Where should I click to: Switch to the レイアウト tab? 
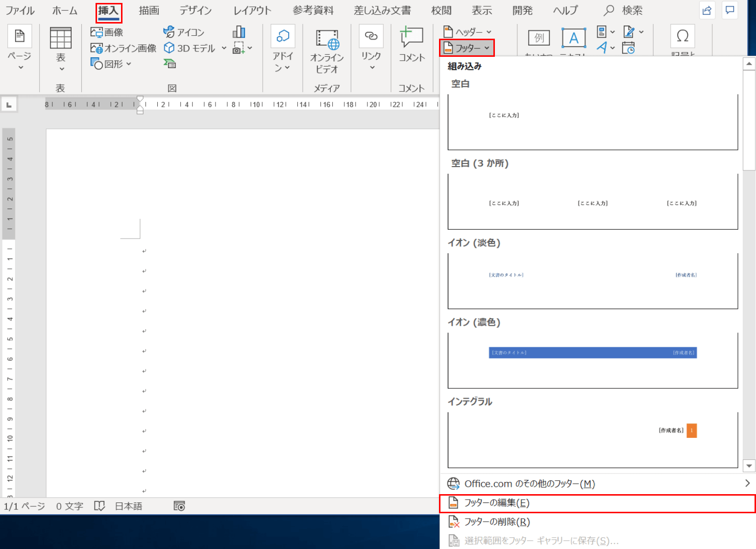[252, 10]
